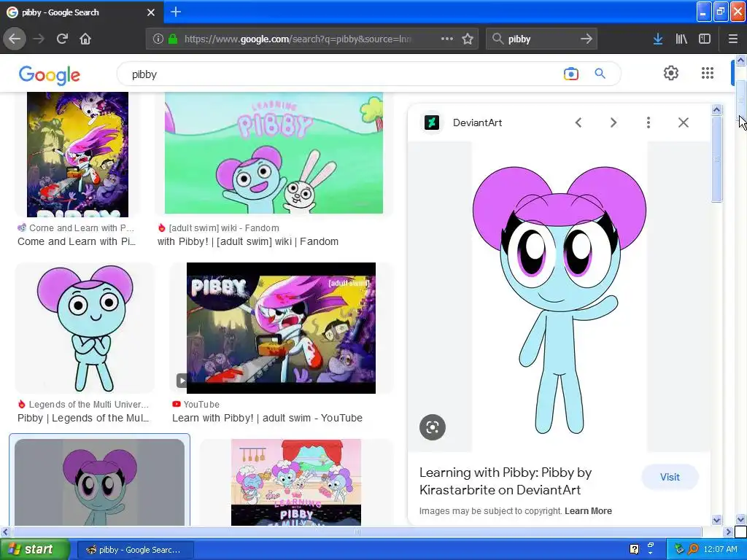Click the 12:07 AM taskbar clock
Viewport: 747px width, 560px height.
[x=720, y=549]
